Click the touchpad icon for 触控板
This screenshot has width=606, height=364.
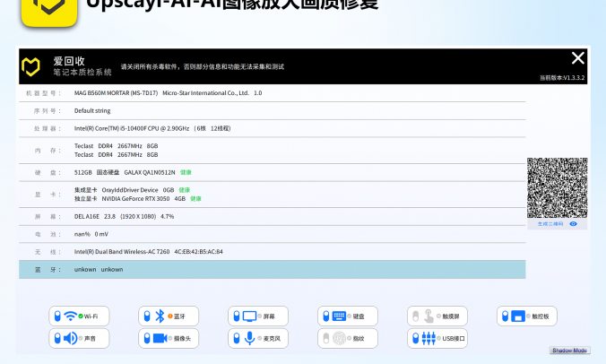(x=518, y=316)
